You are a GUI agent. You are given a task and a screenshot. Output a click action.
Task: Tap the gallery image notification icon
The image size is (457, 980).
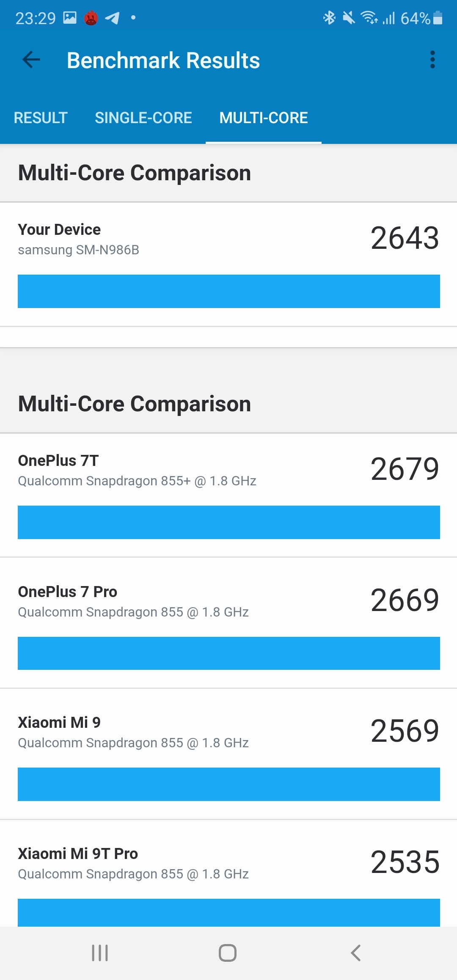70,18
